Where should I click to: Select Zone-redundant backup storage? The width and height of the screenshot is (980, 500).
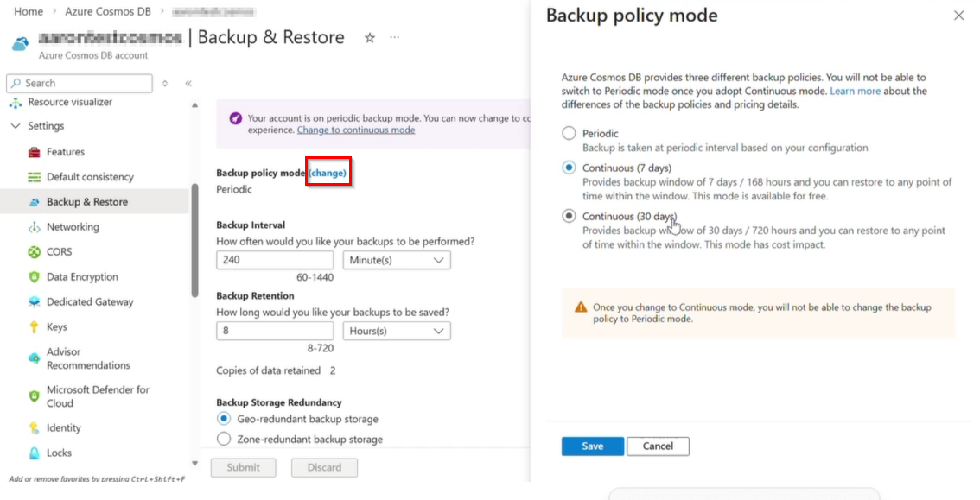pyautogui.click(x=224, y=440)
